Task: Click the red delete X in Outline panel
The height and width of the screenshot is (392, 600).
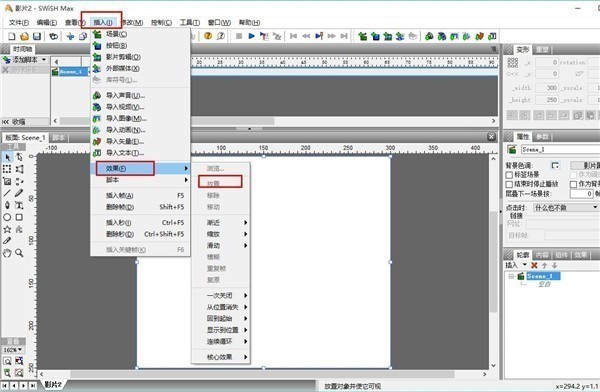Action: pyautogui.click(x=535, y=265)
